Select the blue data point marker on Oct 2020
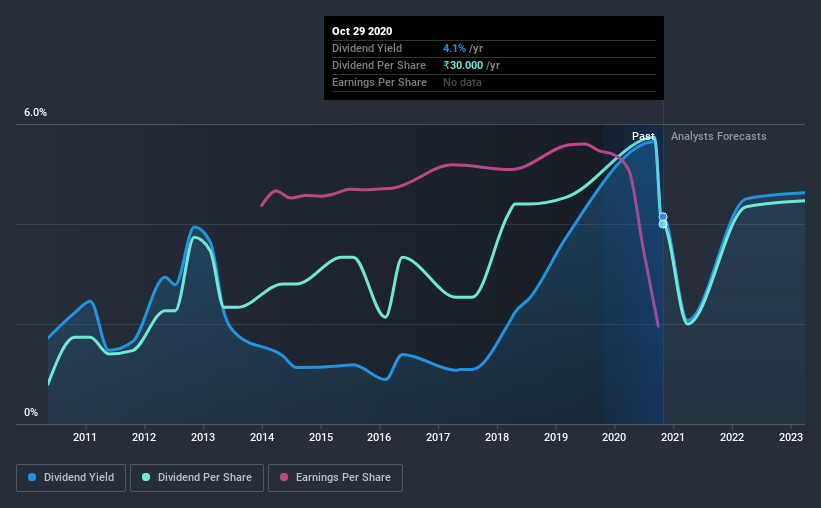 (663, 217)
